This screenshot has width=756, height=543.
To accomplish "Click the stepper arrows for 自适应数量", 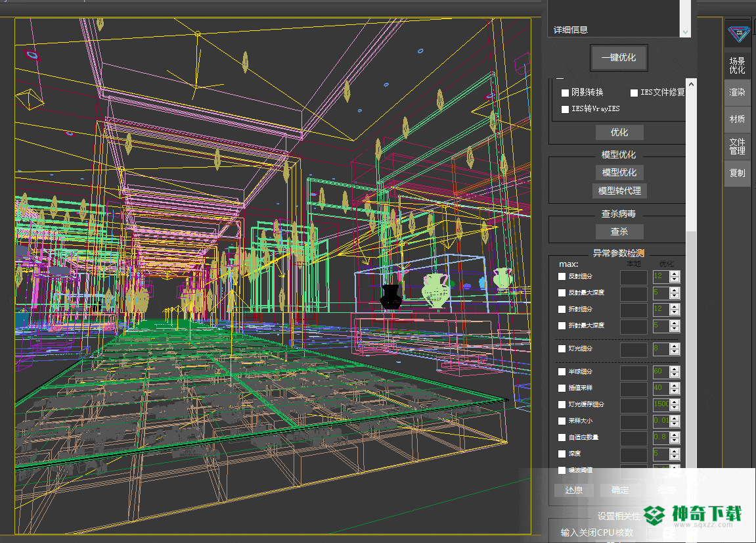I will pos(675,437).
